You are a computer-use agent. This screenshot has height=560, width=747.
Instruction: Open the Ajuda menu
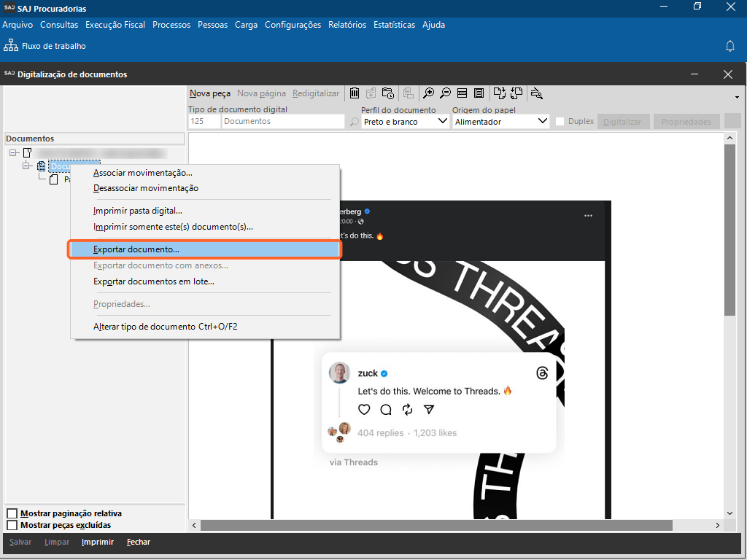433,25
